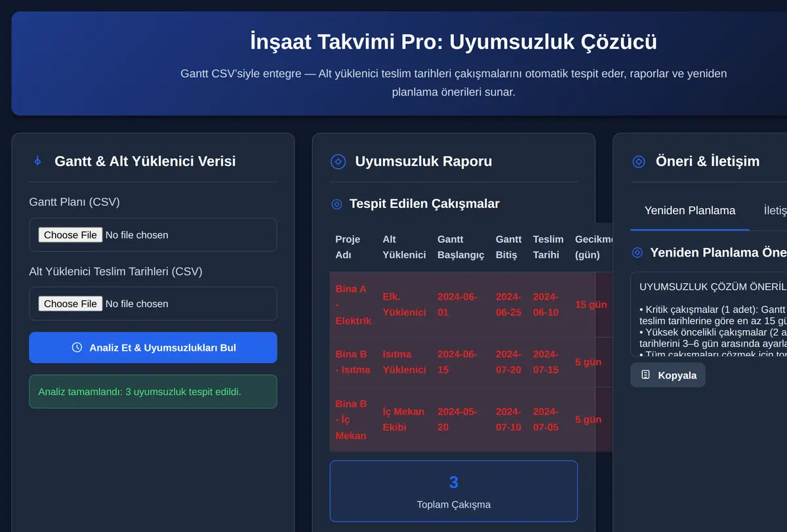Click the Elk. Yüklenici subcontractor cell

click(x=404, y=304)
